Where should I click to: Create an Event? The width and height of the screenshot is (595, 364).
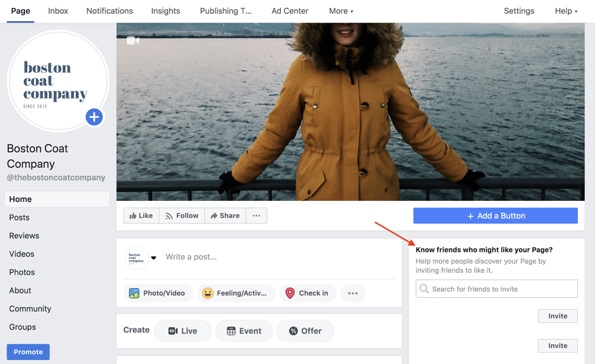[x=243, y=331]
